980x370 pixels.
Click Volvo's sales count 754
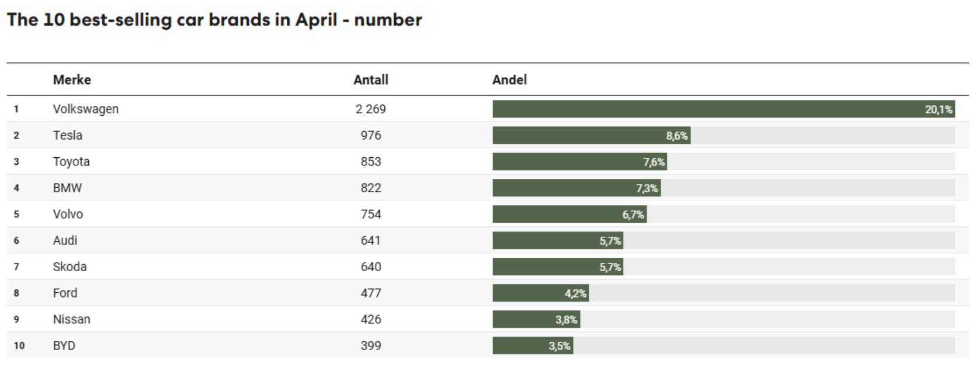(x=370, y=215)
